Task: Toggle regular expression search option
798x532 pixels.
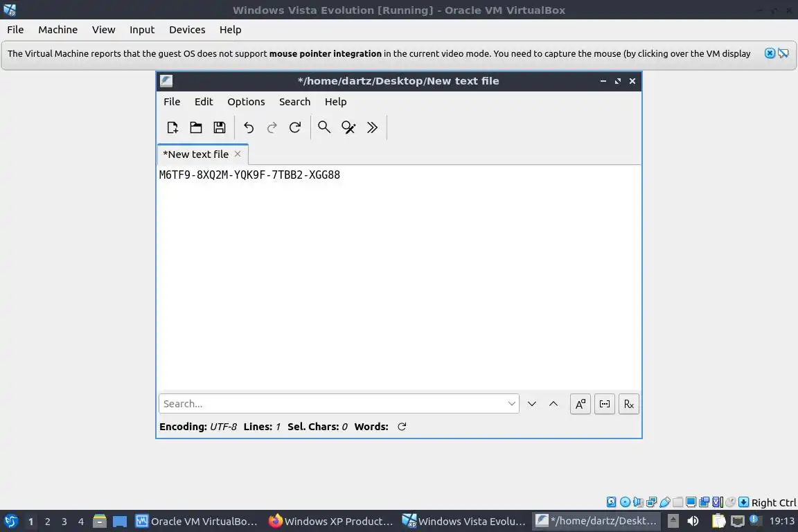Action: point(629,405)
